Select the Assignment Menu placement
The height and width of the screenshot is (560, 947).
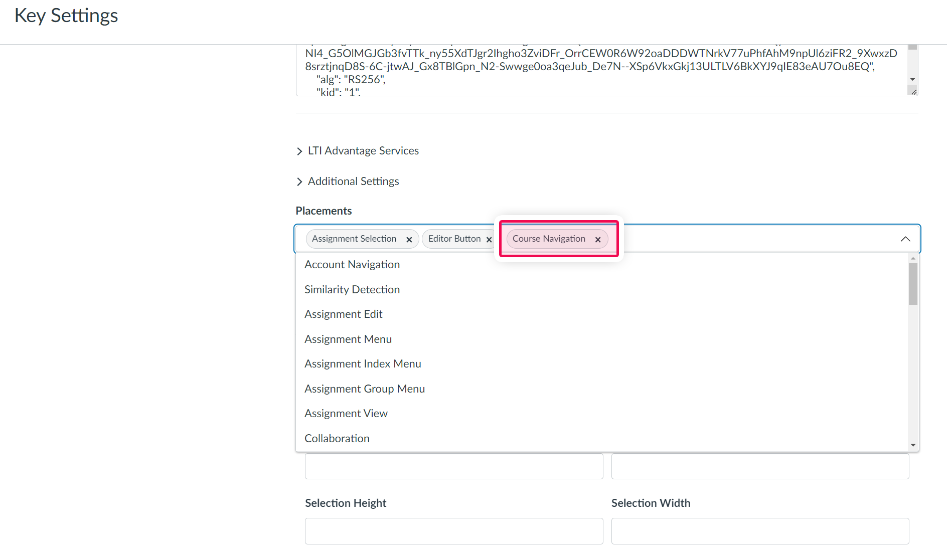click(x=602, y=339)
